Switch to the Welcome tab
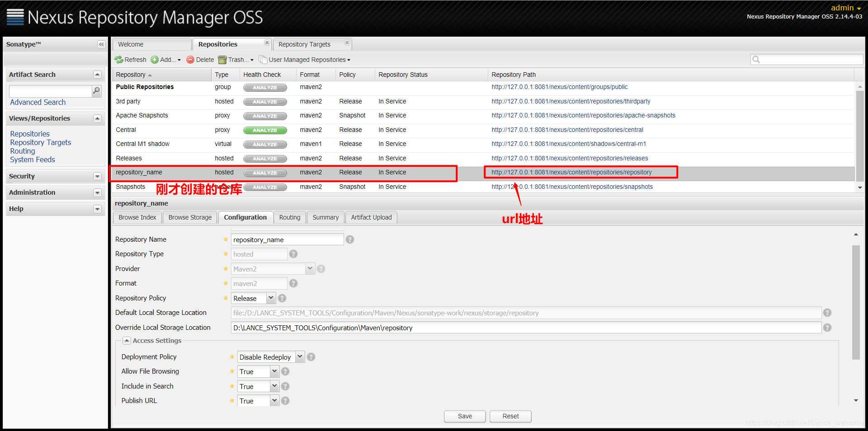The height and width of the screenshot is (431, 868). [152, 44]
